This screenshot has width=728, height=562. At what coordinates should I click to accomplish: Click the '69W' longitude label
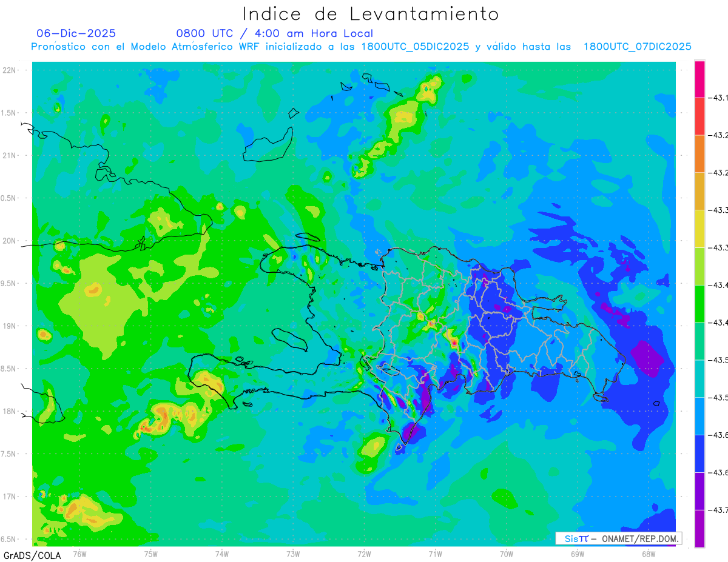[578, 554]
